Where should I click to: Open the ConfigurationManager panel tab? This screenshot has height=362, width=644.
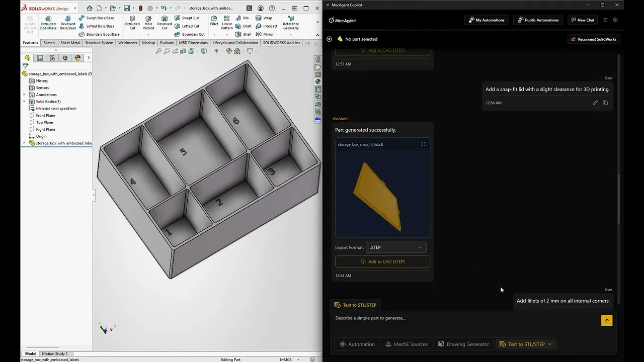tap(52, 58)
